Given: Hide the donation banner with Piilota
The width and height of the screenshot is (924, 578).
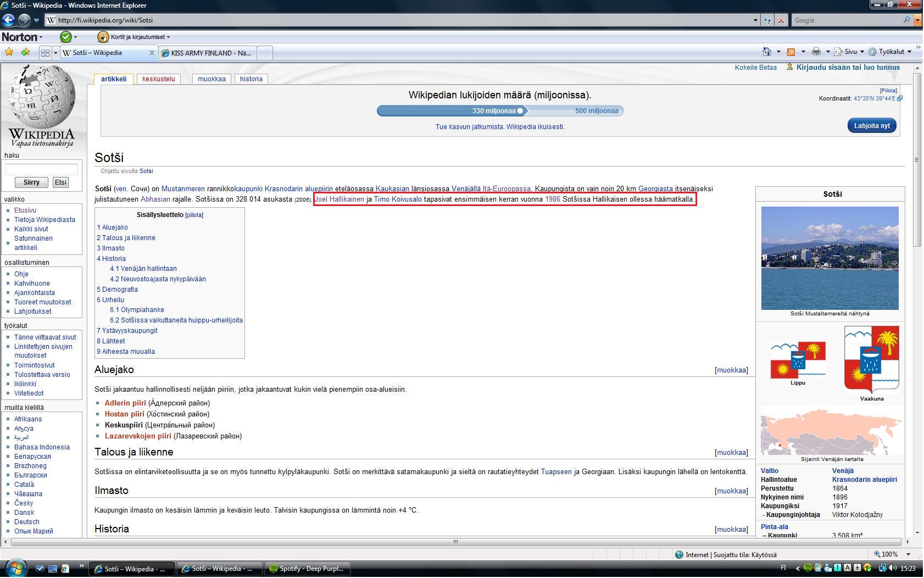Looking at the screenshot, I should (888, 91).
